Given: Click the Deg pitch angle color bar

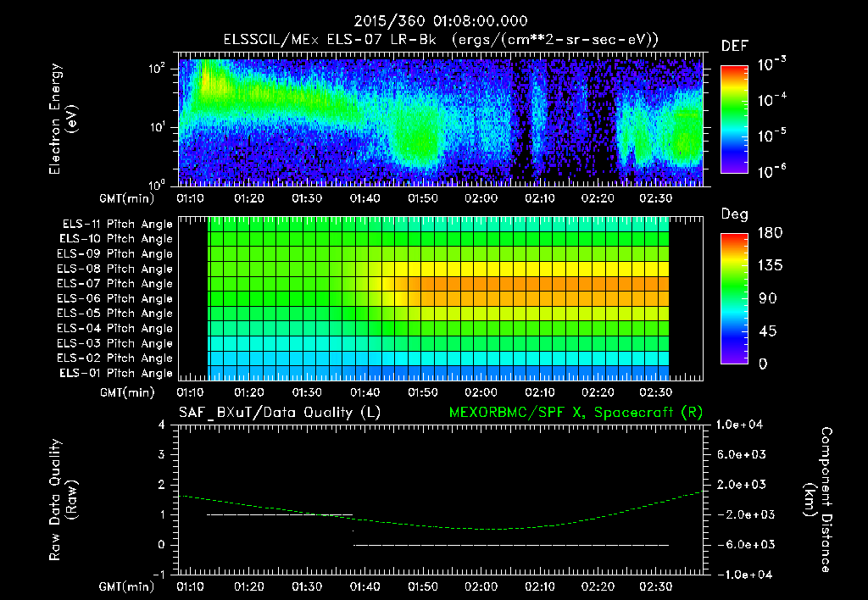Looking at the screenshot, I should (734, 298).
